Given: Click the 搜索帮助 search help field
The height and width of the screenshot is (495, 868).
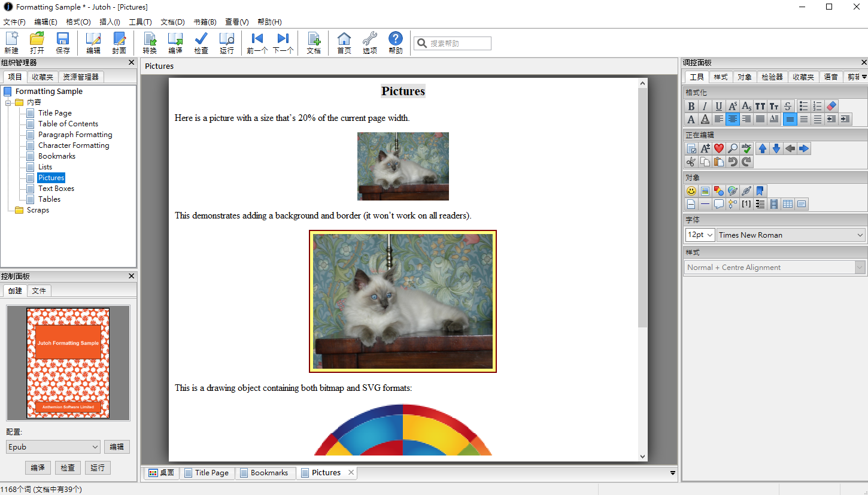Looking at the screenshot, I should (x=453, y=43).
